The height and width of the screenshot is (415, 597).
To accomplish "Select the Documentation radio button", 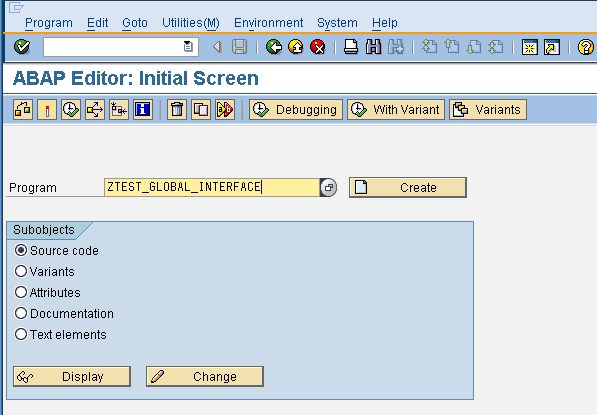I will pos(21,313).
